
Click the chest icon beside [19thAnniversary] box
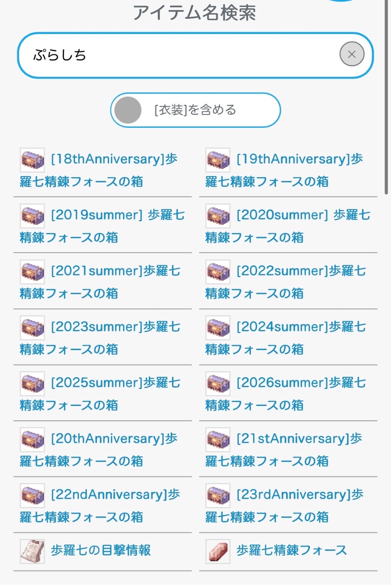(218, 160)
